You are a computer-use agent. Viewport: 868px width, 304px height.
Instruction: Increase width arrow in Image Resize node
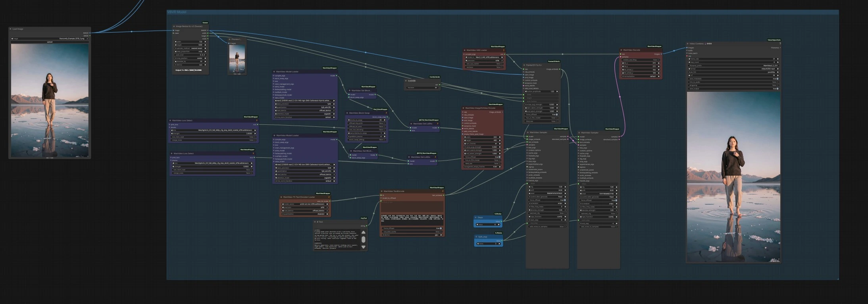pyautogui.click(x=205, y=42)
